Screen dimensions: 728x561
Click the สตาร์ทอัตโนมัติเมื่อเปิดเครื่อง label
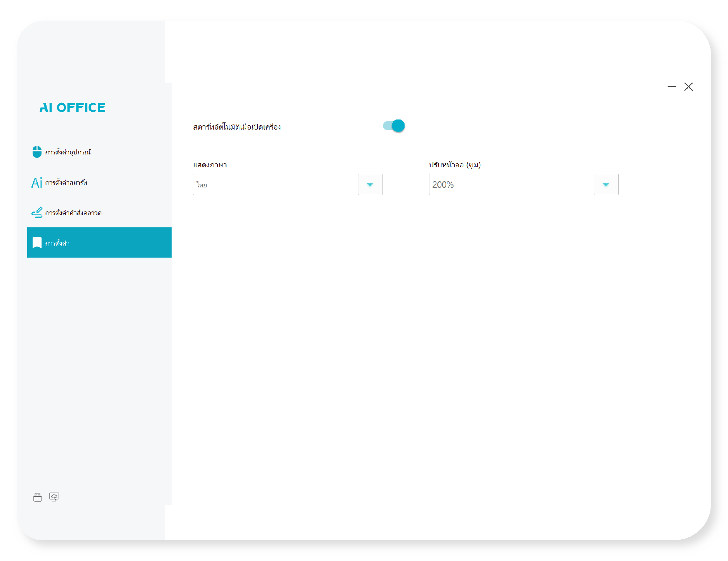click(237, 127)
